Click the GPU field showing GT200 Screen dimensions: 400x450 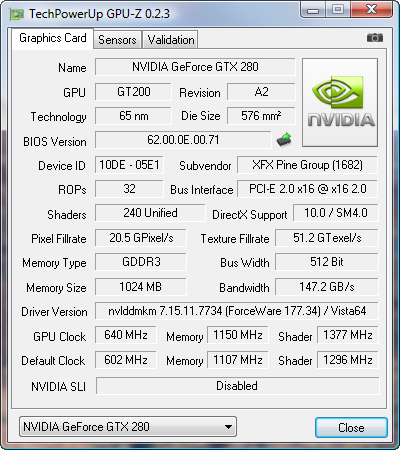click(133, 92)
